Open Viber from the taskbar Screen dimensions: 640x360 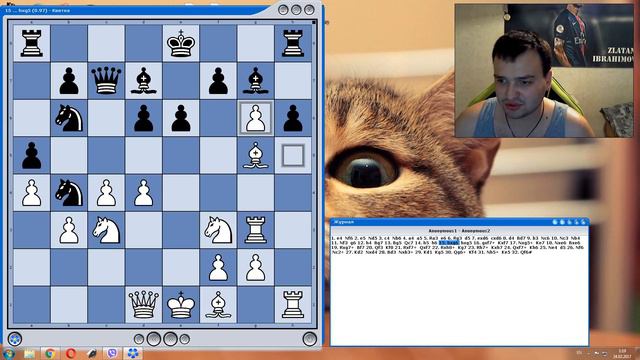pyautogui.click(x=112, y=353)
